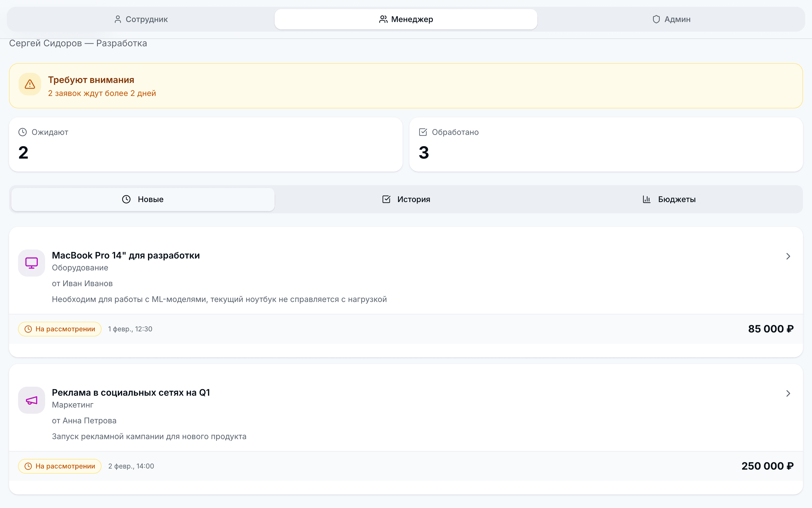Click the "от Иван Иванов" requester text

point(82,284)
